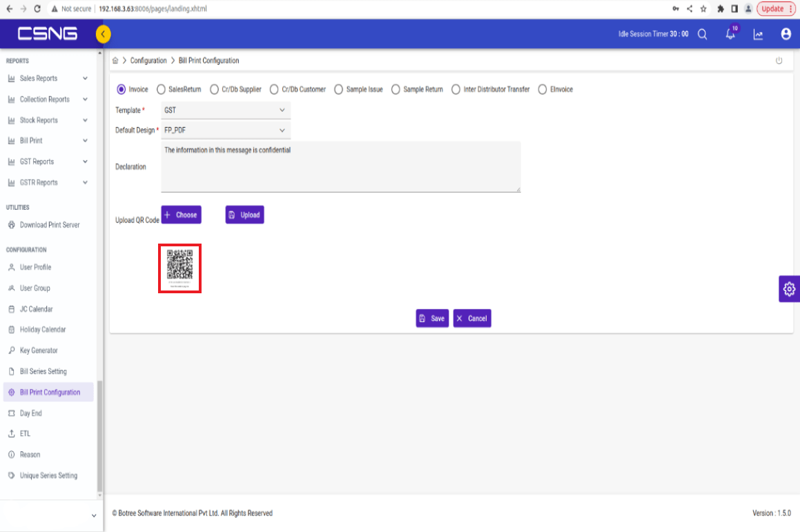This screenshot has height=532, width=800.
Task: Click User Profile person icon
Action: pyautogui.click(x=11, y=267)
